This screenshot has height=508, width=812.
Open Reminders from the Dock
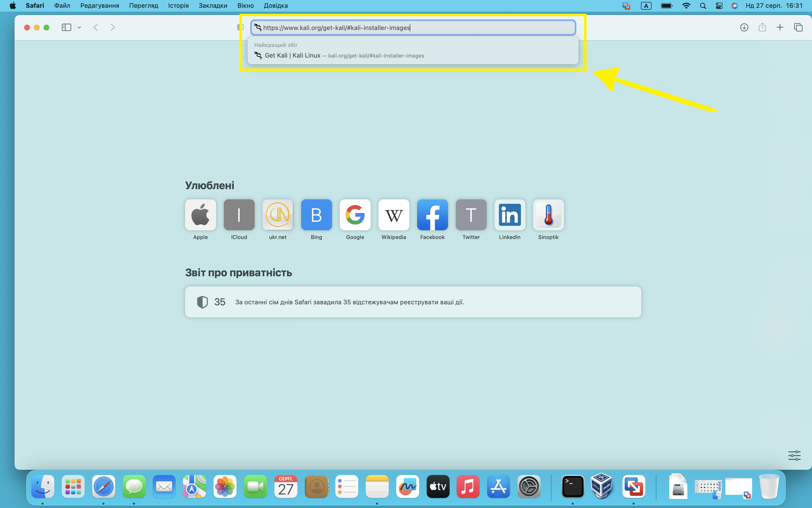(x=347, y=486)
